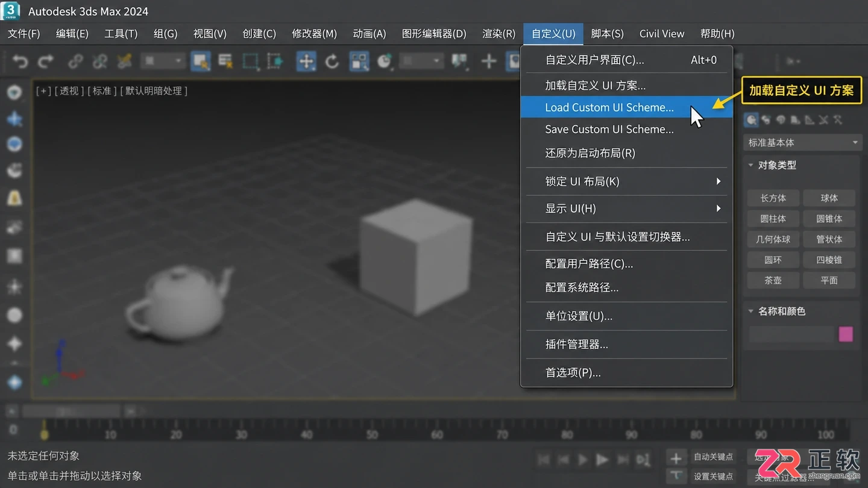Open the 编辑(E) menu
Image resolution: width=868 pixels, height=488 pixels.
coord(72,34)
